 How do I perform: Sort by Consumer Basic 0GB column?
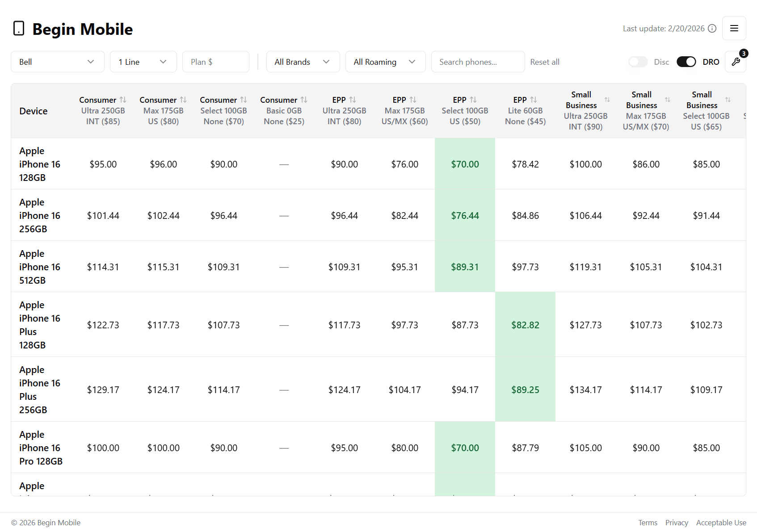304,100
